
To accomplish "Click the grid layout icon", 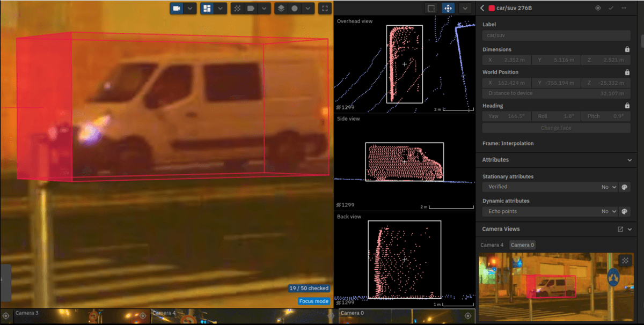I will pos(207,9).
